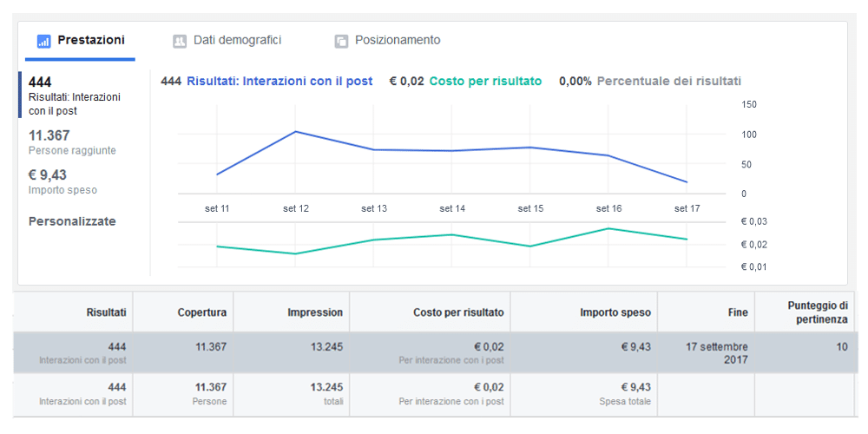This screenshot has width=868, height=434.
Task: Click the set 15 date on chart axis
Action: pyautogui.click(x=530, y=208)
